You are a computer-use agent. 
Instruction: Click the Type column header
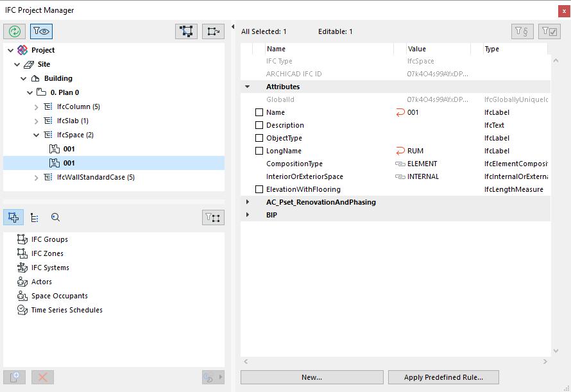point(515,49)
